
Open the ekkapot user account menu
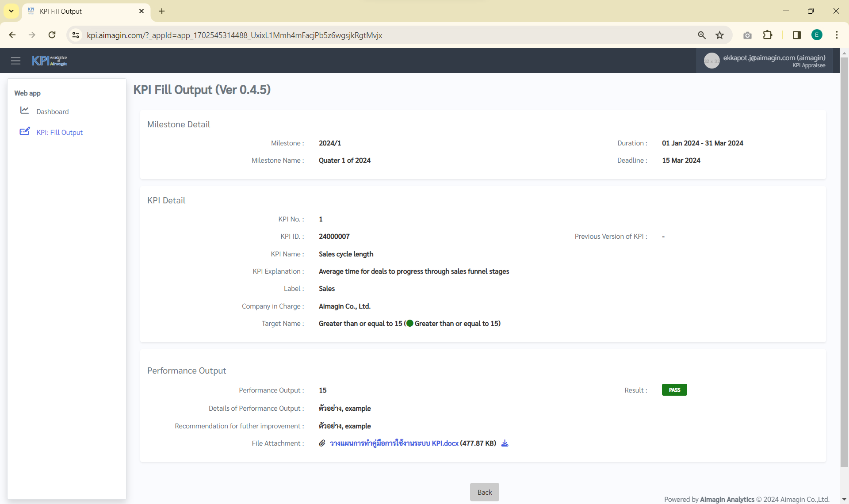pos(765,61)
